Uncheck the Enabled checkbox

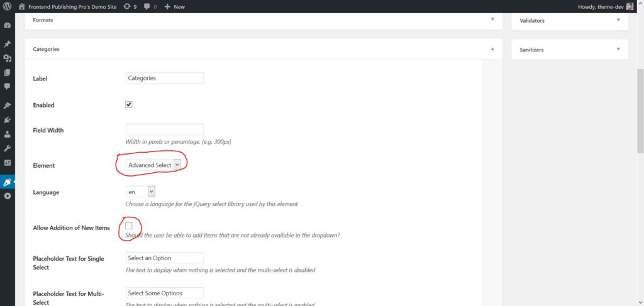128,104
